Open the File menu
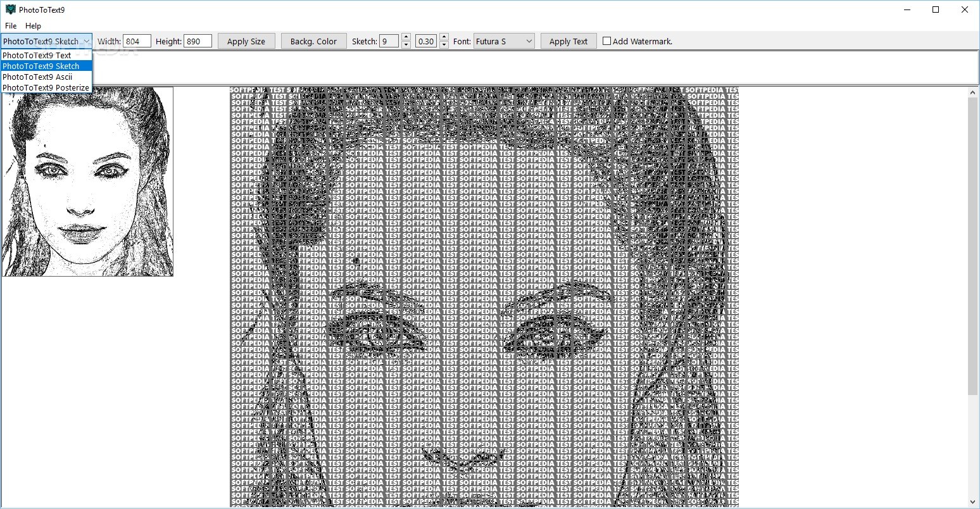The height and width of the screenshot is (509, 980). point(11,26)
